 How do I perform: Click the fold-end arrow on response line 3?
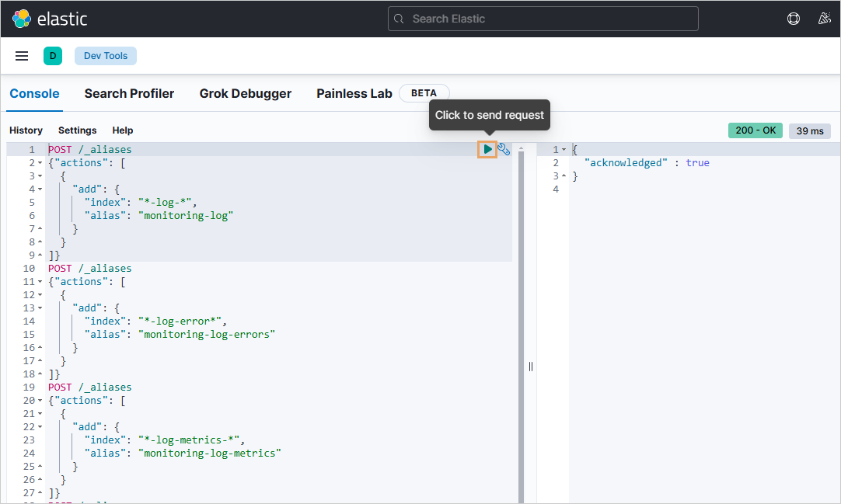564,176
